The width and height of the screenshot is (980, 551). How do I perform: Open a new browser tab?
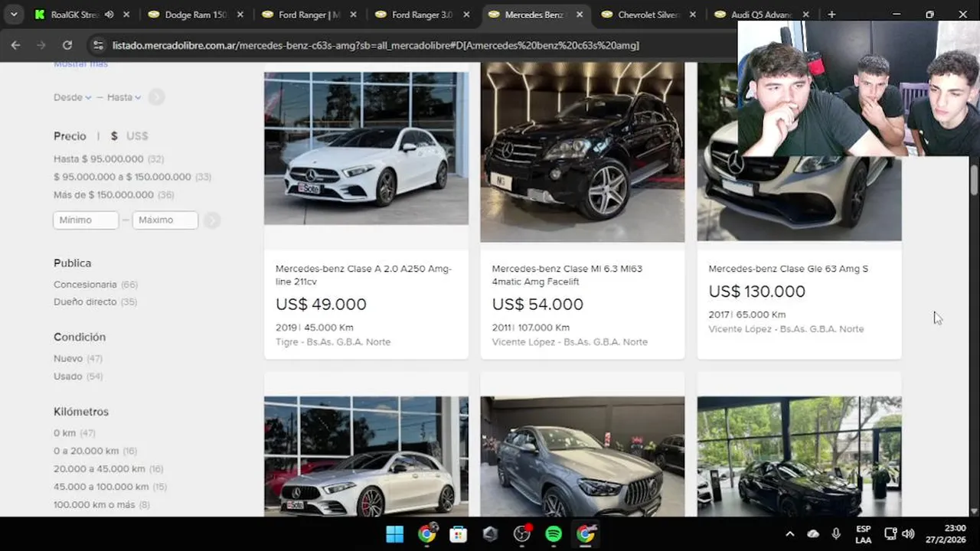tap(831, 15)
